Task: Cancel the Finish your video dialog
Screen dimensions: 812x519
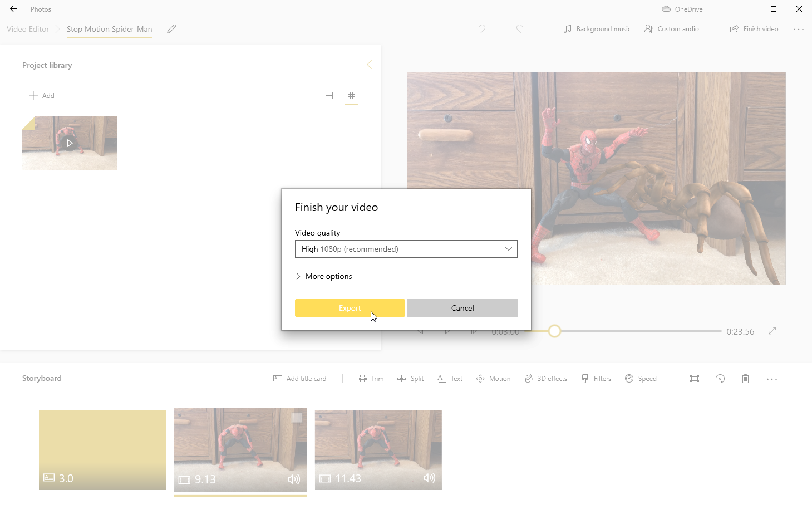Action: (x=462, y=308)
